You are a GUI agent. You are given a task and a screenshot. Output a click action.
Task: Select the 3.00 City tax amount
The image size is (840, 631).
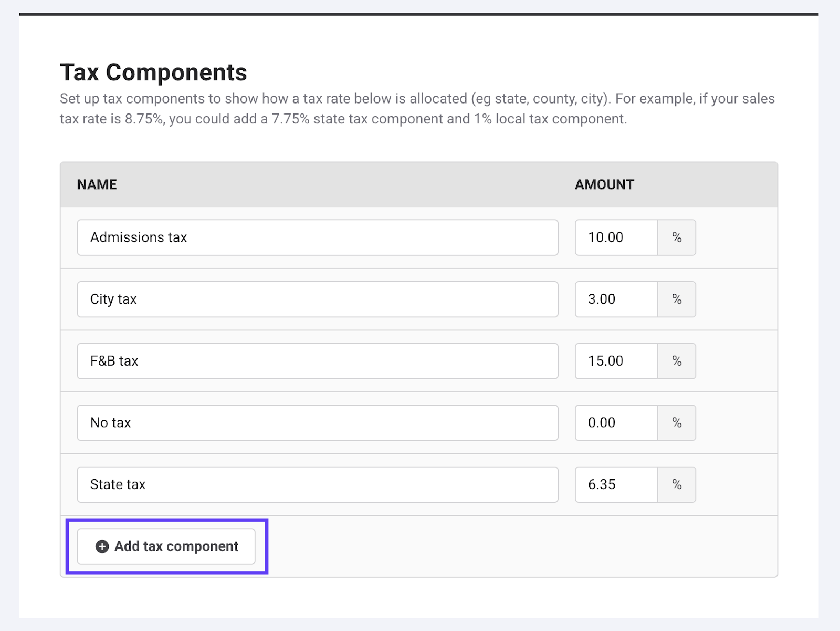coord(616,299)
